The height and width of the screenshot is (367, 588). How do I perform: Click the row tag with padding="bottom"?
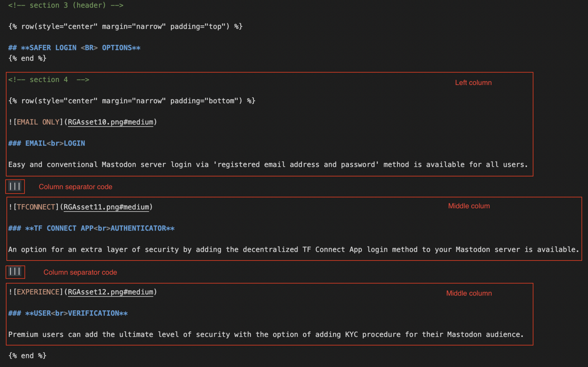point(131,101)
